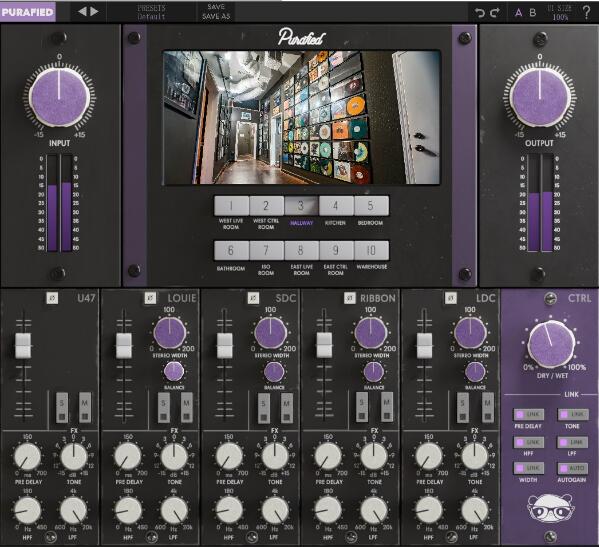
Task: Mute the SDC channel
Action: (287, 407)
